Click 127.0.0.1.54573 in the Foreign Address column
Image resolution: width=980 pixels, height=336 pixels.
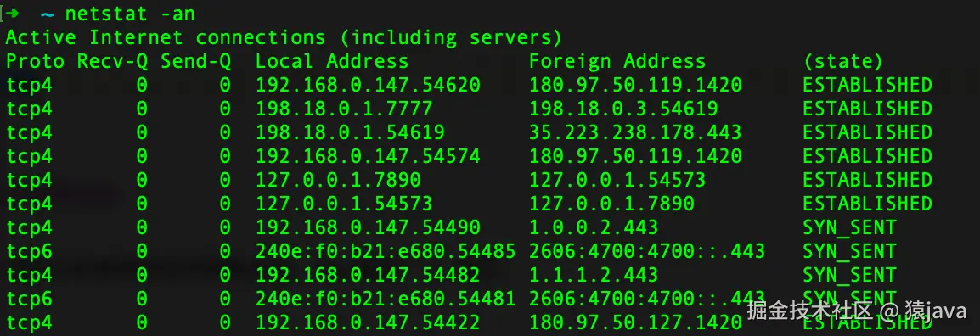point(617,180)
